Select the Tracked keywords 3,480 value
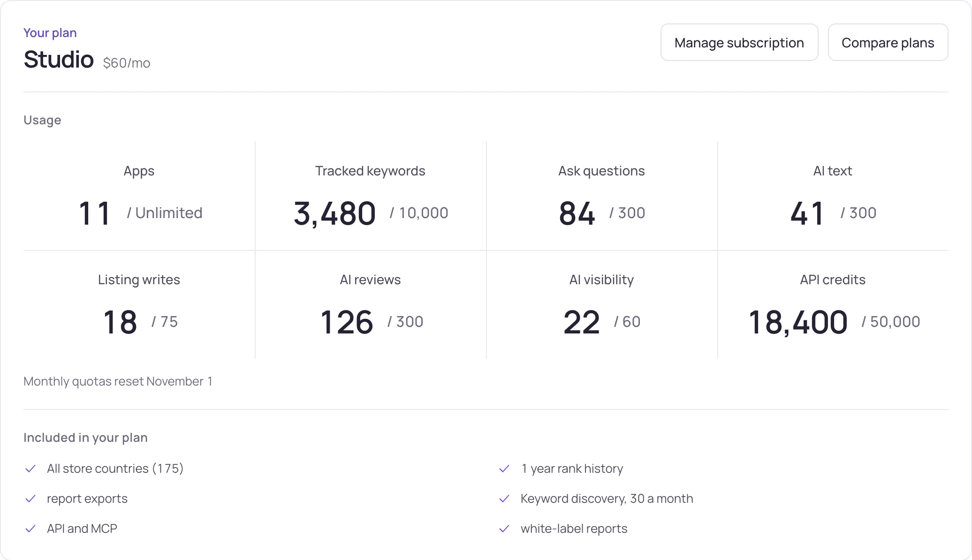 pyautogui.click(x=334, y=214)
